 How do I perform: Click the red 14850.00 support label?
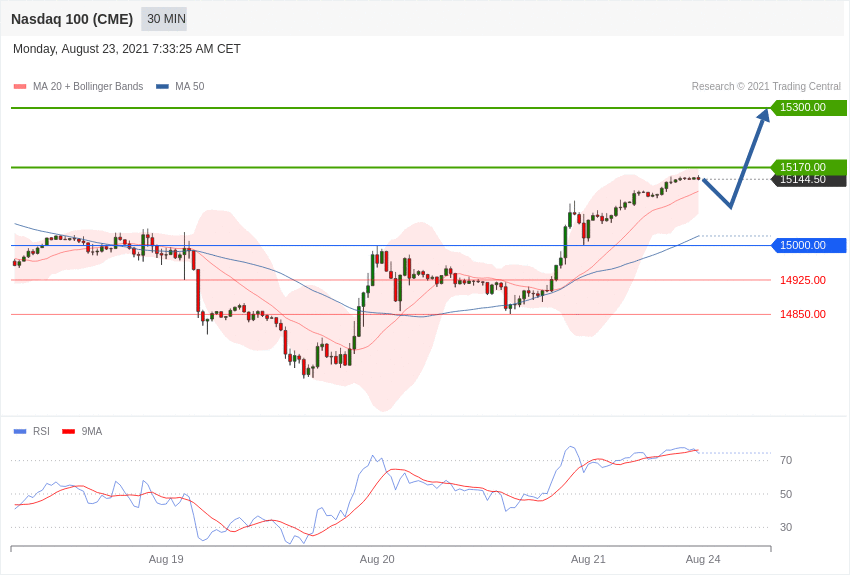pyautogui.click(x=802, y=314)
